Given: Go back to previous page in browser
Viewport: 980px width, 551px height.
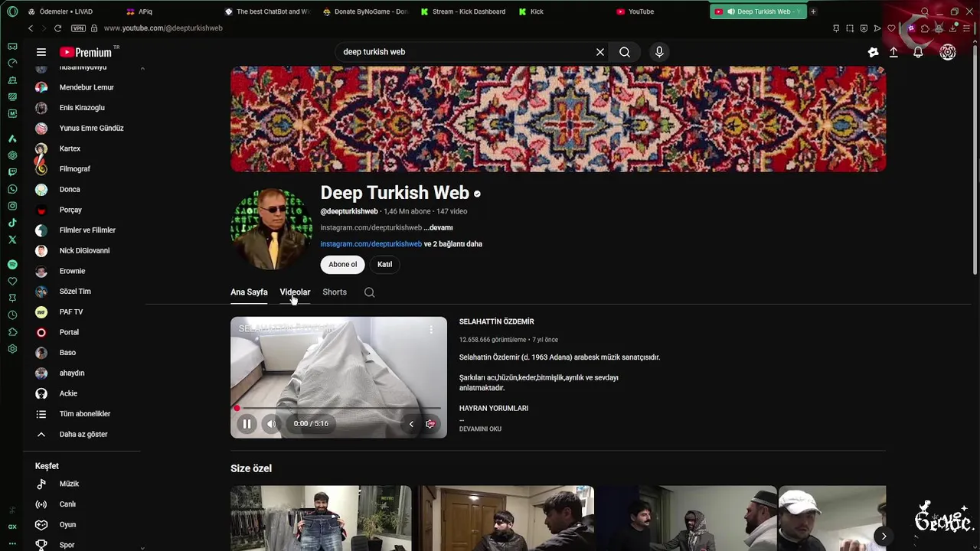Looking at the screenshot, I should (31, 28).
